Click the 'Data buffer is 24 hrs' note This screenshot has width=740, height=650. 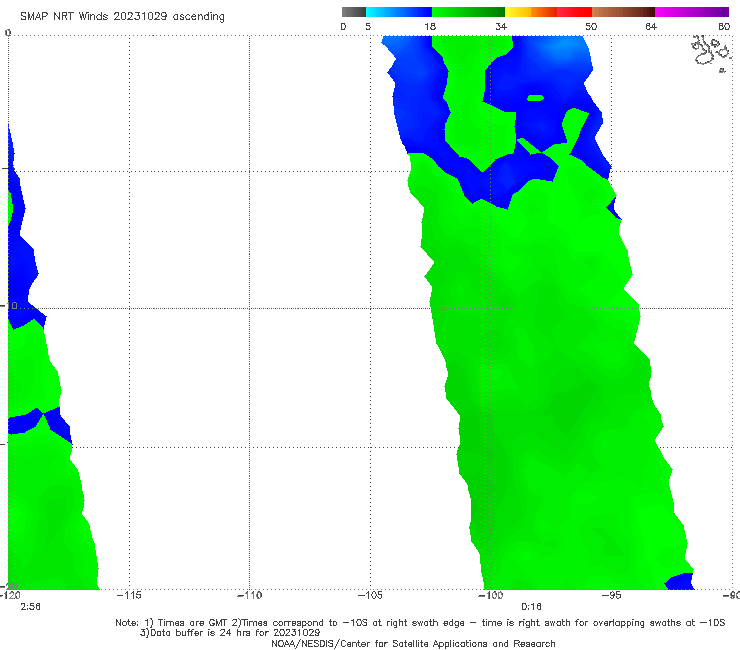coord(230,633)
